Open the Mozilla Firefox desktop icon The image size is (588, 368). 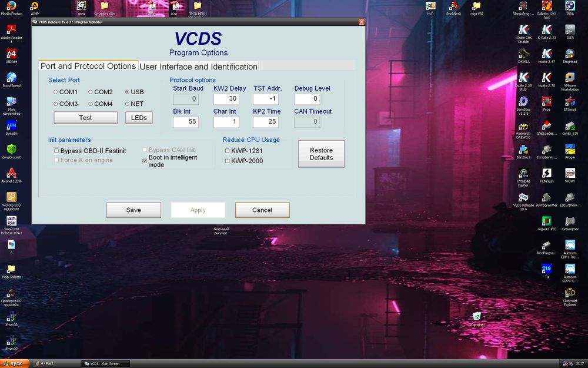click(11, 8)
